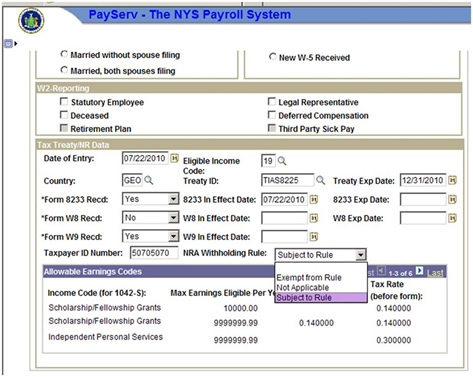Edit the Treaty ID field

point(287,180)
